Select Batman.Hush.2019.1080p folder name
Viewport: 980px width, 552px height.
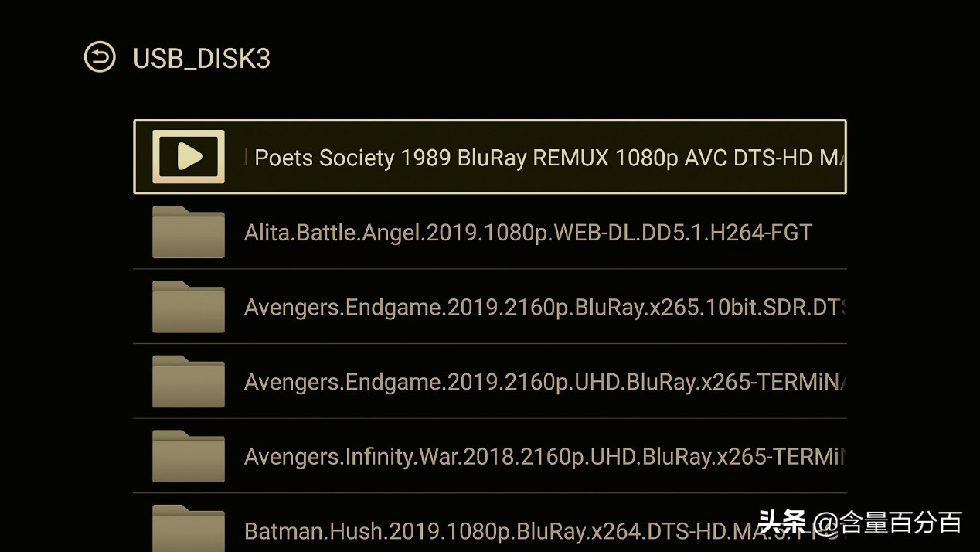point(495,531)
